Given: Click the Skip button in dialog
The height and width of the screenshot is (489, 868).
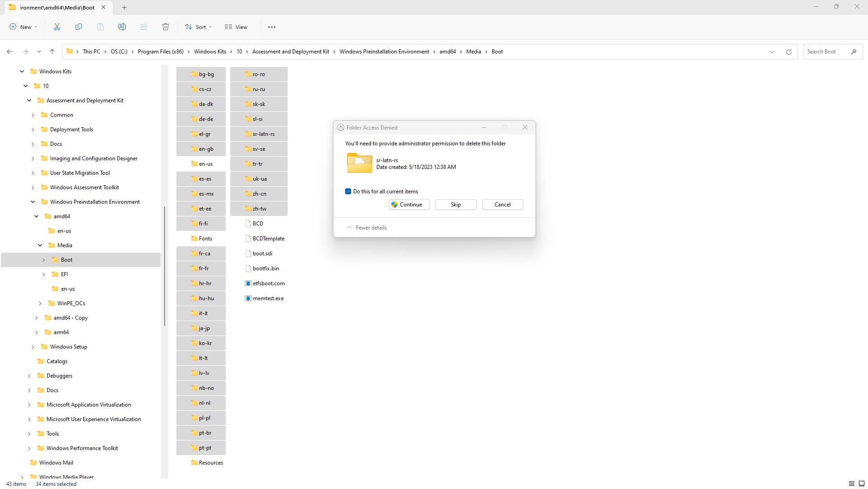Looking at the screenshot, I should pos(455,205).
